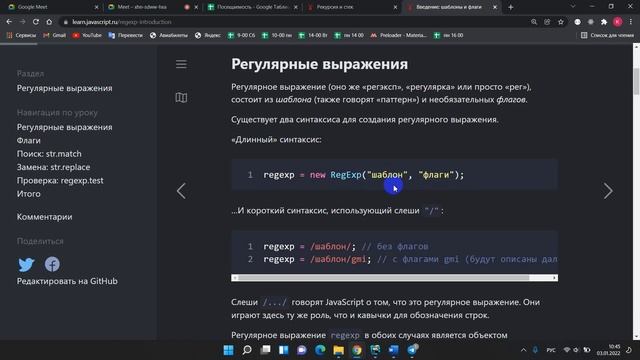Switch the РУС keyboard language indicator
The image size is (640, 360).
(x=551, y=350)
